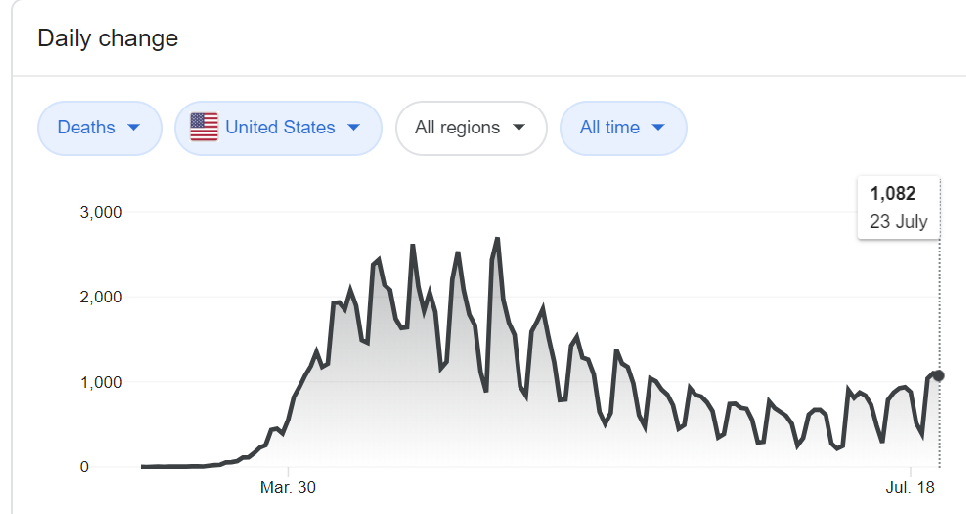Click the arrow icon beside All regions
The height and width of the screenshot is (514, 966).
pyautogui.click(x=518, y=128)
